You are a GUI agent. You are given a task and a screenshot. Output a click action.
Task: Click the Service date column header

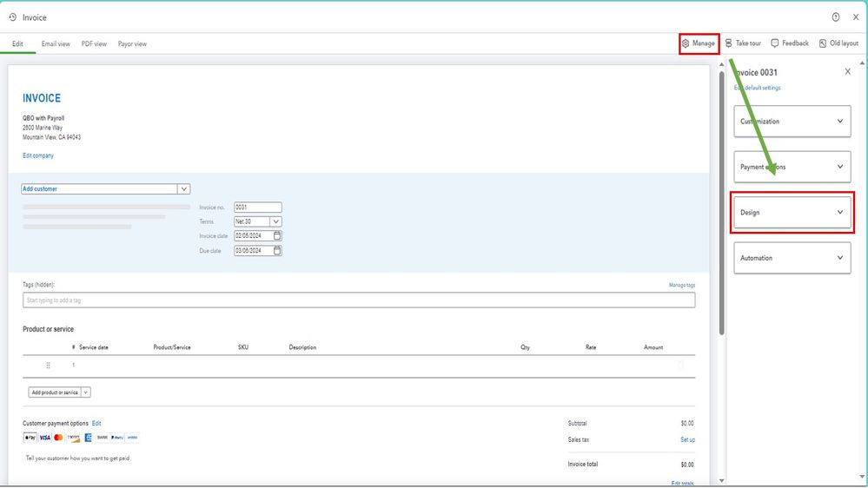(x=94, y=347)
